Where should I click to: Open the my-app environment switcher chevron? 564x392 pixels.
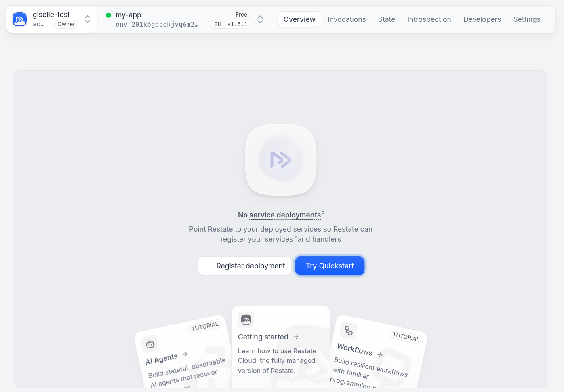[x=260, y=19]
